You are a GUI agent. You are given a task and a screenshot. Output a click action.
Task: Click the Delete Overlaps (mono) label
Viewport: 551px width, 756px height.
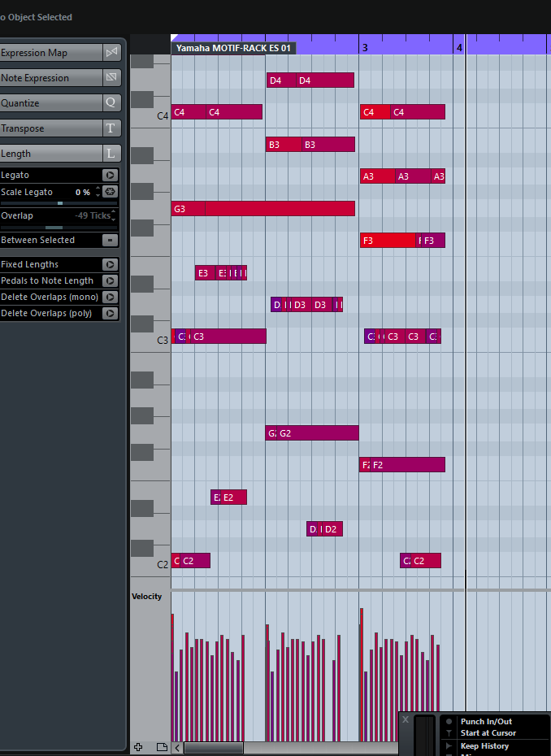pos(50,297)
